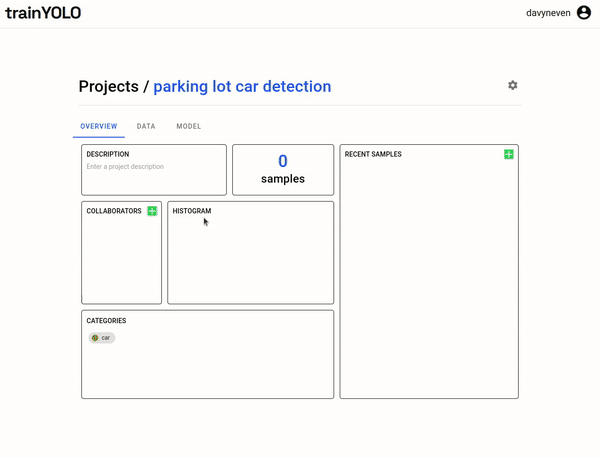This screenshot has width=600, height=458.
Task: Add samples via Recent Samples plus icon
Action: 509,154
